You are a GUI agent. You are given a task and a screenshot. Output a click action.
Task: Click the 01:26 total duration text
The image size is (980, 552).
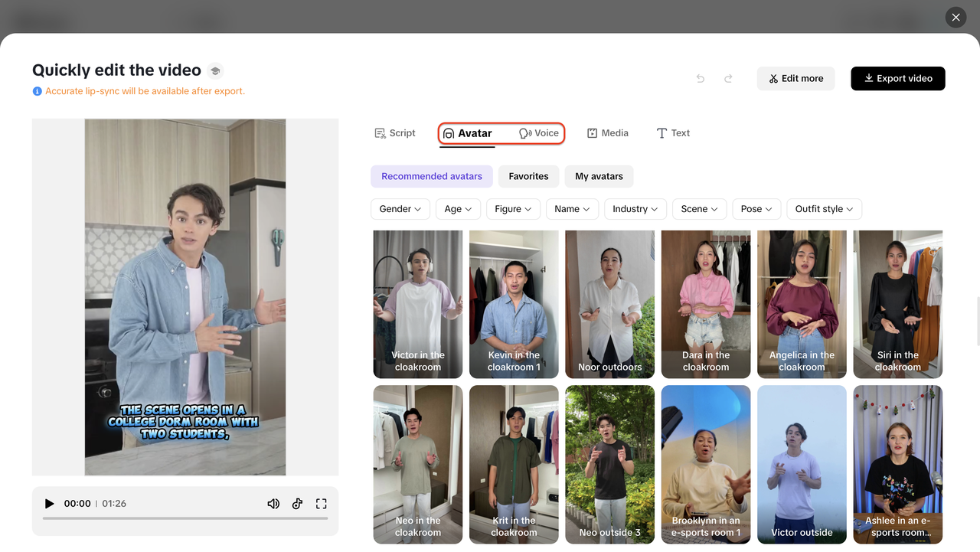(114, 504)
